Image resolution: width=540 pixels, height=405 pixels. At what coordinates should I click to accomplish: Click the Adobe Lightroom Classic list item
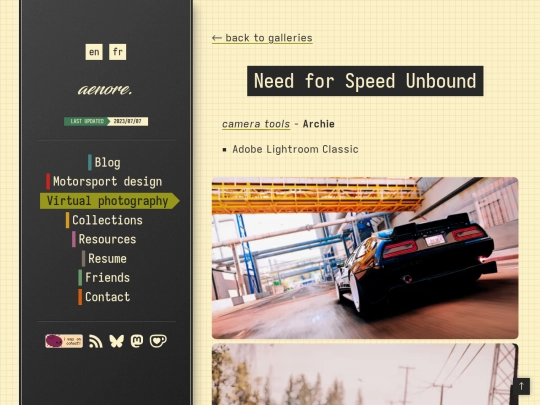(x=295, y=149)
